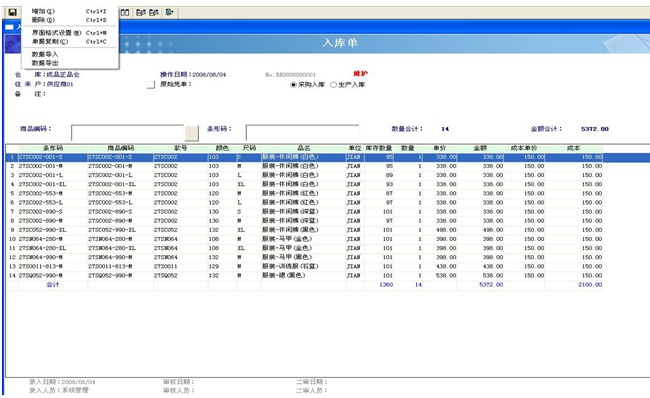Click the supplier value 供应商01
650x398 pixels.
click(60, 84)
